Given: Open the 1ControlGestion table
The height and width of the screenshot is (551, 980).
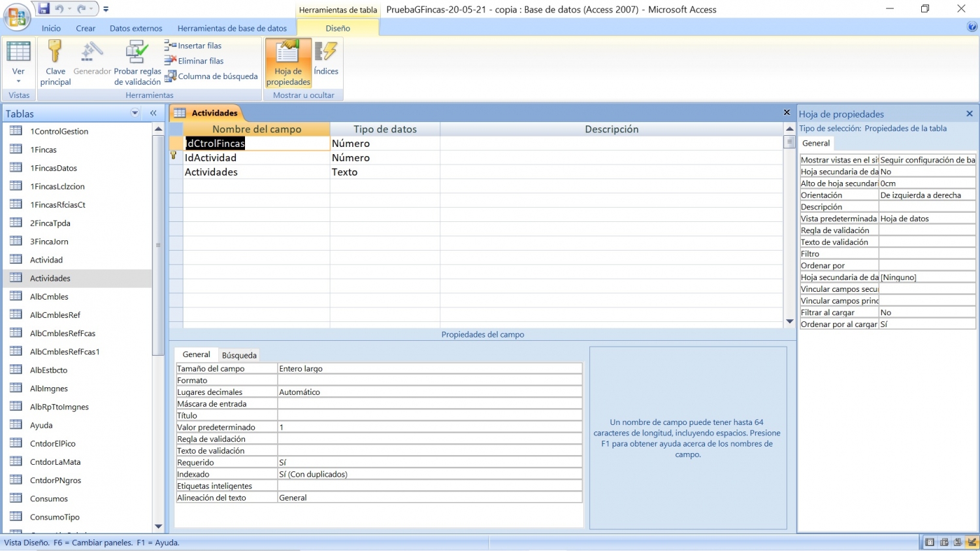Looking at the screenshot, I should [x=59, y=131].
